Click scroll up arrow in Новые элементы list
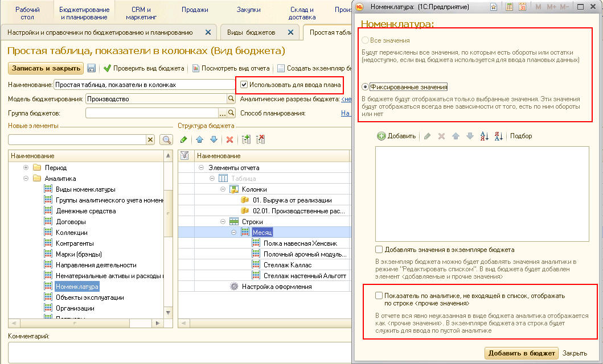603x364 pixels. [x=168, y=155]
